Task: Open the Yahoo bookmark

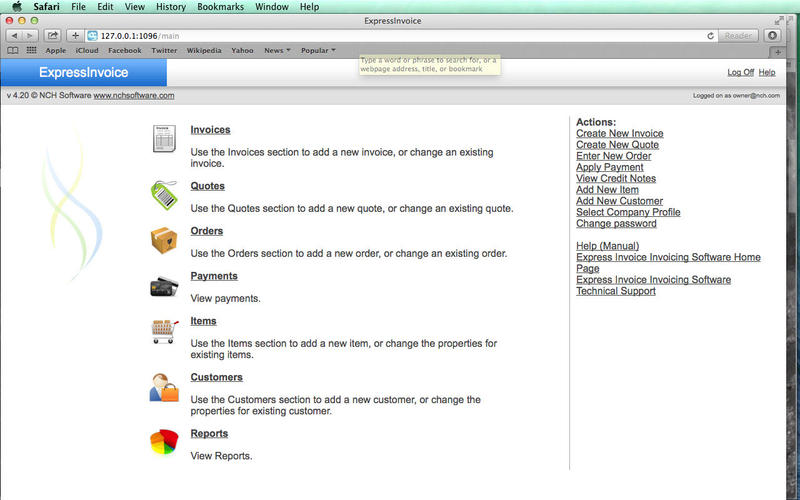Action: (x=242, y=51)
